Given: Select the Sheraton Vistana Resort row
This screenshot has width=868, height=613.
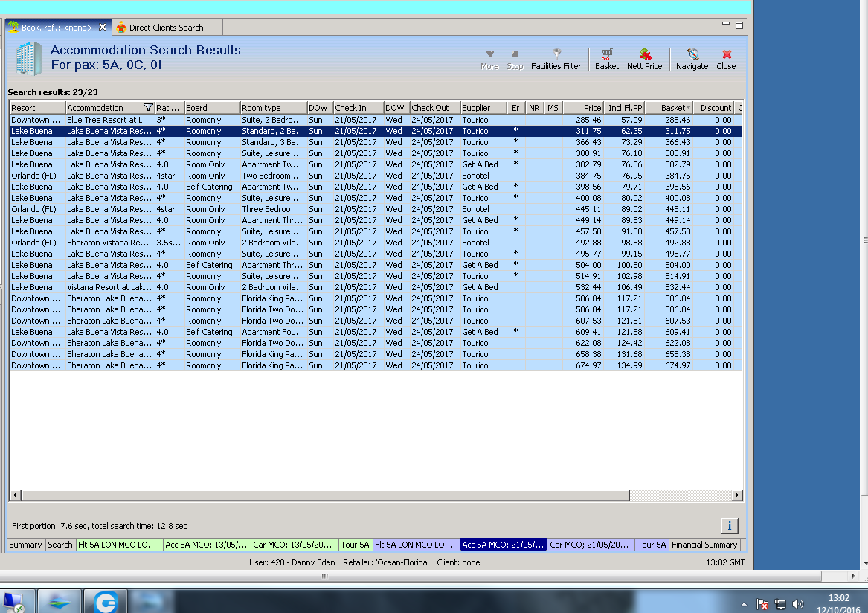Looking at the screenshot, I should click(x=109, y=243).
